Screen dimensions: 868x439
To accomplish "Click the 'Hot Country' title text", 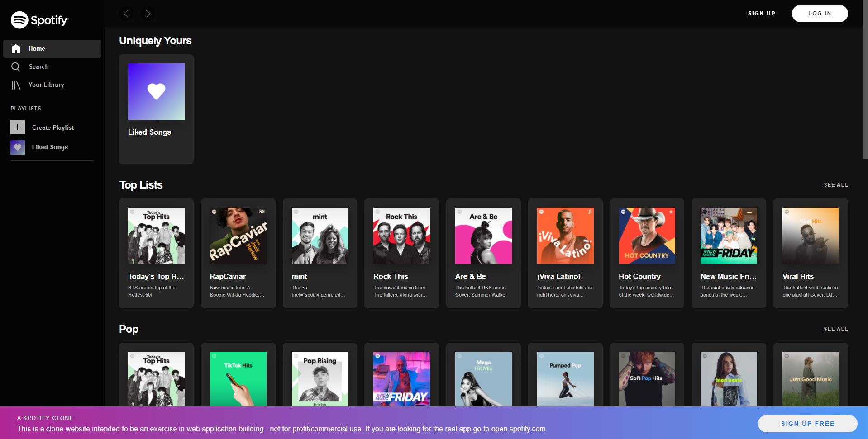I will (639, 276).
